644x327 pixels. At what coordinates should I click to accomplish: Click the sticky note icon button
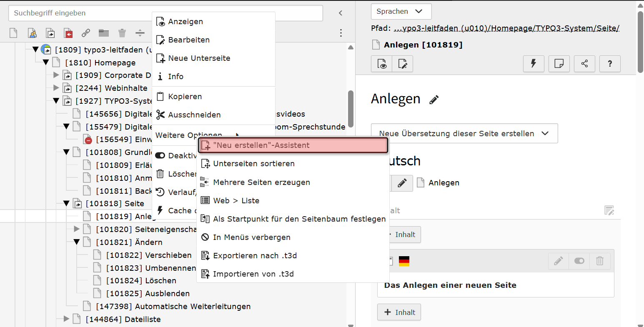[x=559, y=64]
